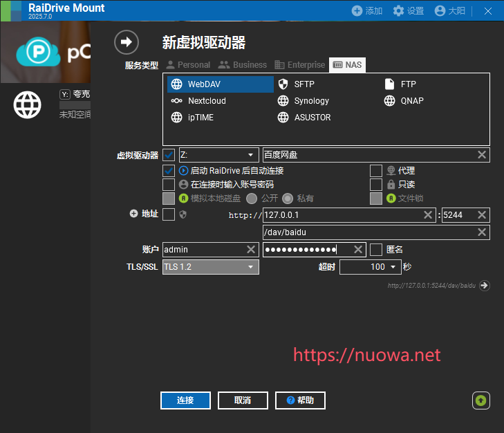
Task: Toggle 启动 RaiDrive 后自动连接 checkbox
Action: [x=169, y=171]
